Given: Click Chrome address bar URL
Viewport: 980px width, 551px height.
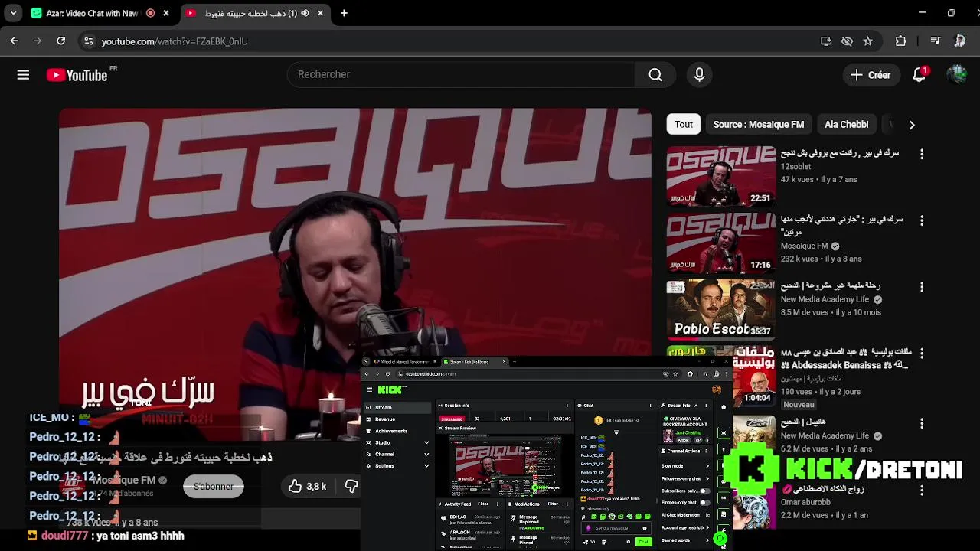Looking at the screenshot, I should click(175, 41).
